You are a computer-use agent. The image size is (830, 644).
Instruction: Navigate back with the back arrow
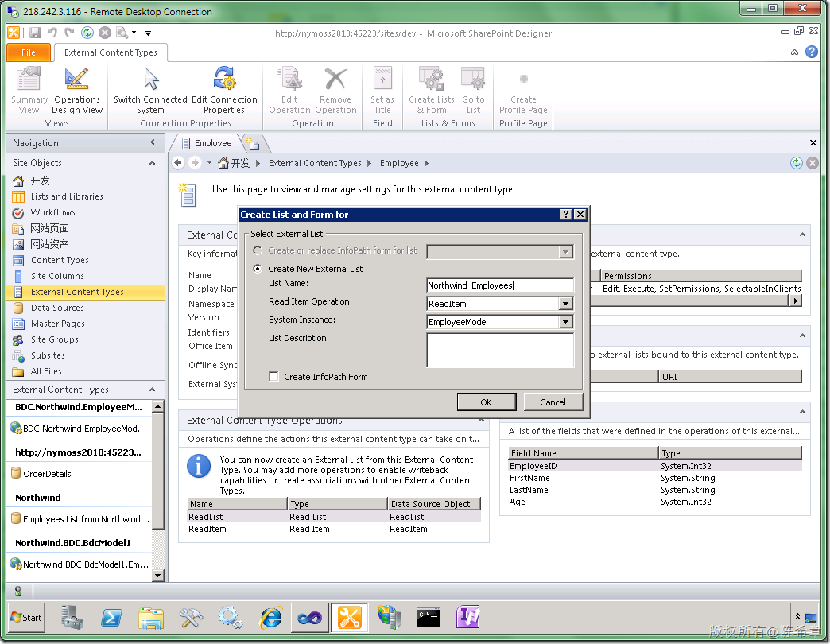(178, 163)
